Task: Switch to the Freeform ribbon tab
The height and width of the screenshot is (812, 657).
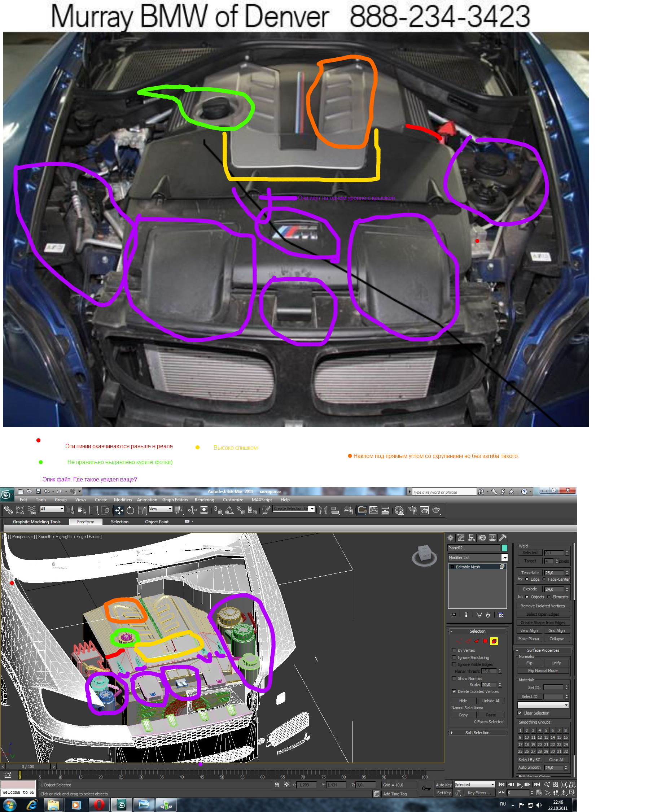Action: (x=86, y=521)
